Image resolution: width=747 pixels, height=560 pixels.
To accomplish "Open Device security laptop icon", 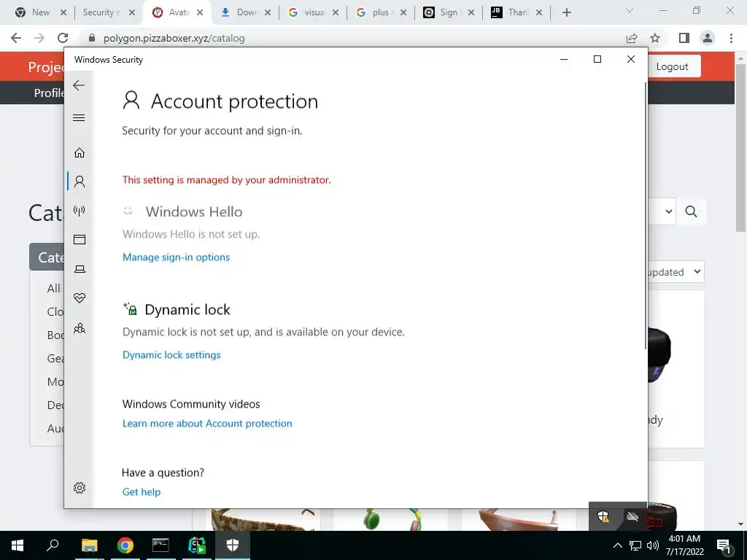I will tap(80, 269).
